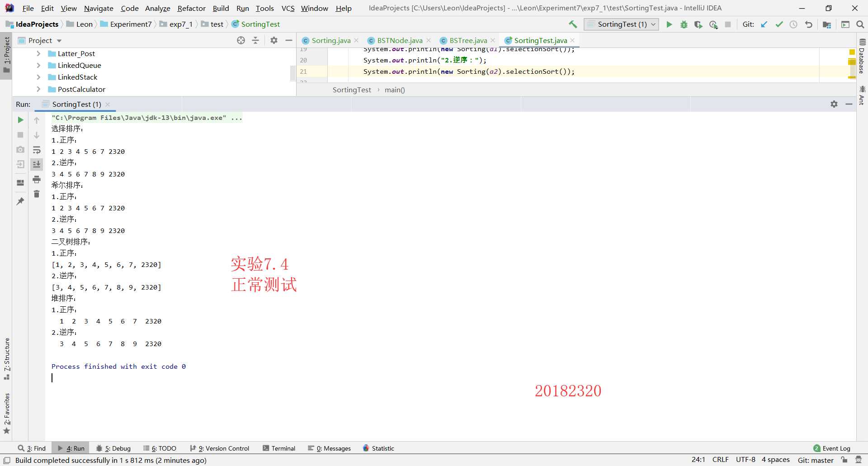Screen dimensions: 868x466
Task: Rerun SortingTest in the Run panel
Action: click(20, 120)
